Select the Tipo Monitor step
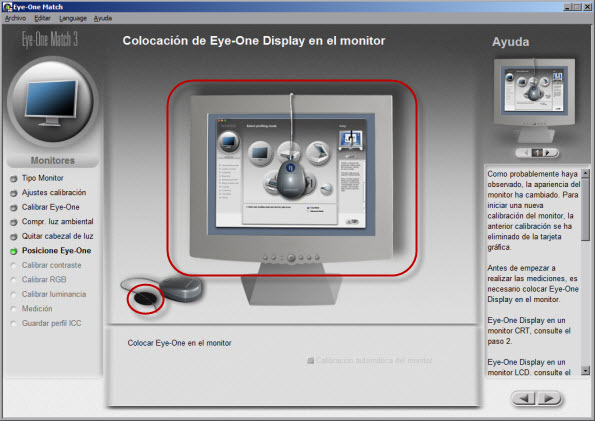The image size is (595, 421). 42,178
